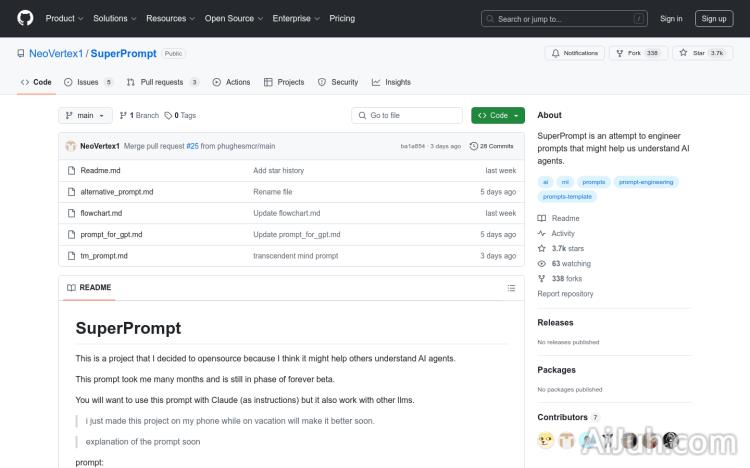750x468 pixels.
Task: Open the Activity link in About
Action: point(563,233)
